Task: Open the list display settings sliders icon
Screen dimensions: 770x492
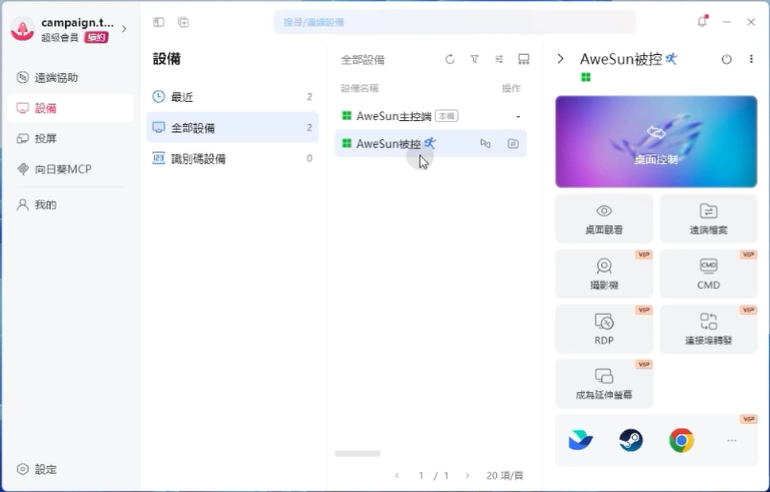Action: click(x=499, y=59)
